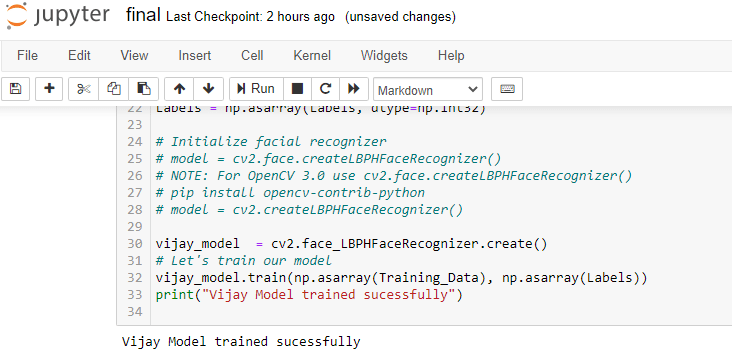
Task: Restart kernel and run all fast-forward icon
Action: [354, 89]
